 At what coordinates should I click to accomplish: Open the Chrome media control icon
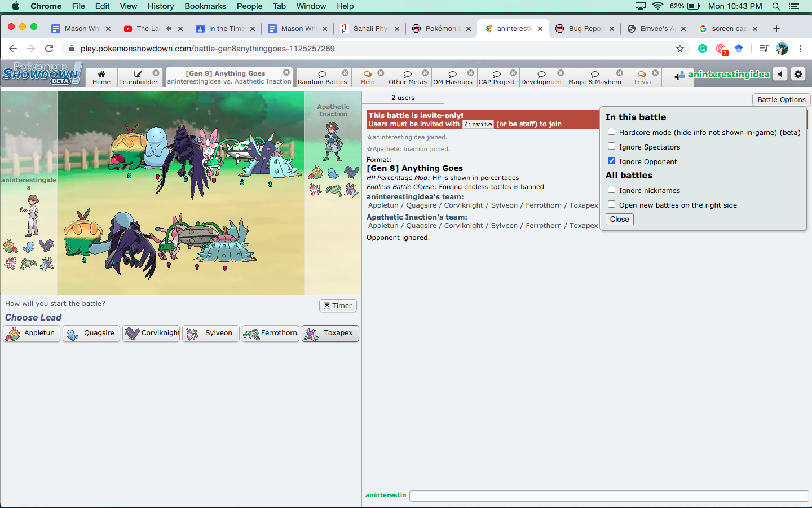click(x=764, y=49)
